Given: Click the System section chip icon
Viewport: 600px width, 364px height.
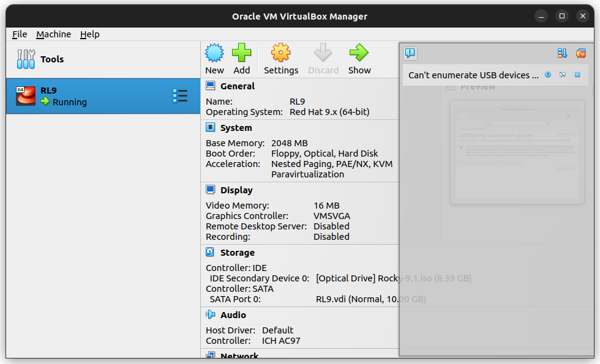Looking at the screenshot, I should pos(211,127).
